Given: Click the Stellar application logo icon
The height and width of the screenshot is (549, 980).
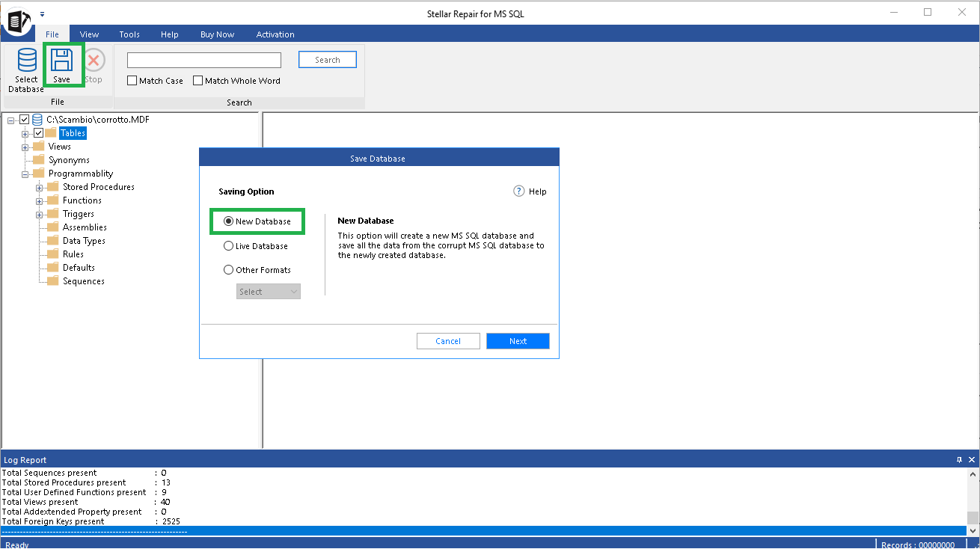Looking at the screenshot, I should [x=16, y=20].
